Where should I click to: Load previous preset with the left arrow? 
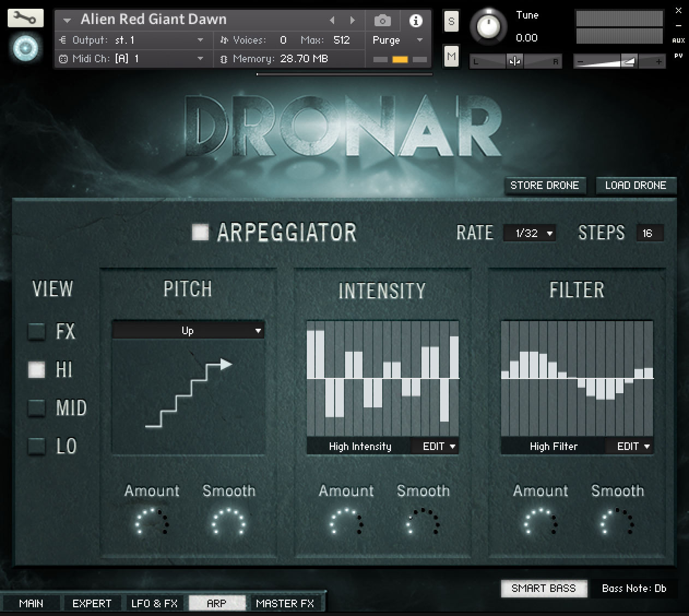[x=332, y=20]
